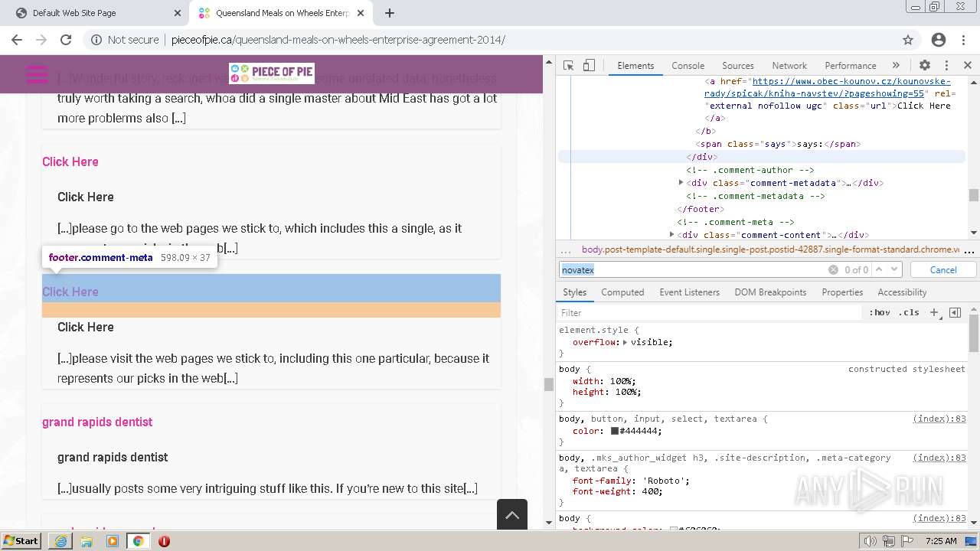Follow the obec-kounov.cz href link in DOM
Image resolution: width=980 pixels, height=551 pixels.
828,86
